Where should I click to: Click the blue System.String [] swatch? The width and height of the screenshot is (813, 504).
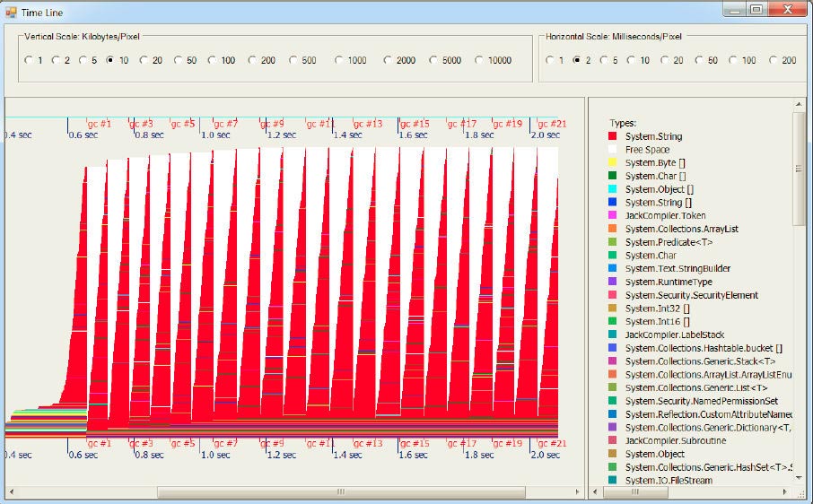click(x=612, y=203)
